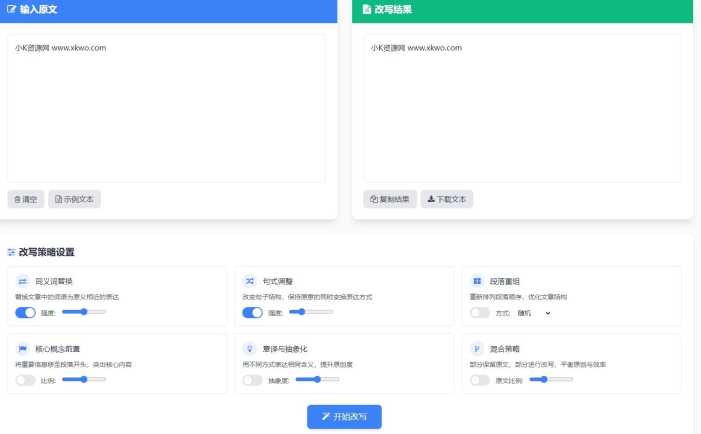This screenshot has height=434, width=701.
Task: Click the 复制结果 button
Action: pyautogui.click(x=390, y=199)
